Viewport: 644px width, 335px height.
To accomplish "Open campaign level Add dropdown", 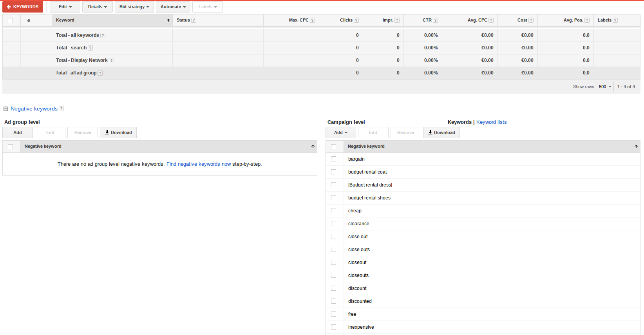I will (x=341, y=133).
